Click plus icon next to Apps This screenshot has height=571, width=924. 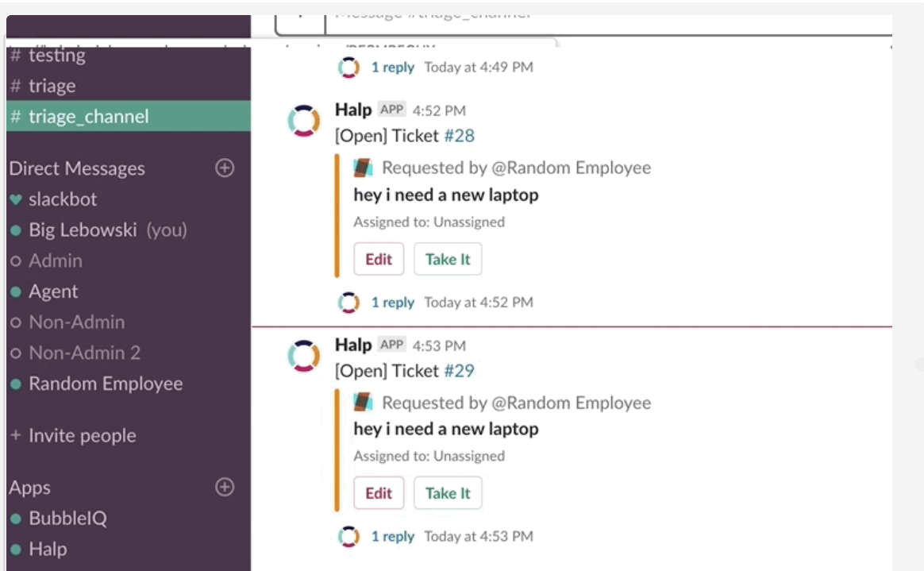click(x=225, y=488)
